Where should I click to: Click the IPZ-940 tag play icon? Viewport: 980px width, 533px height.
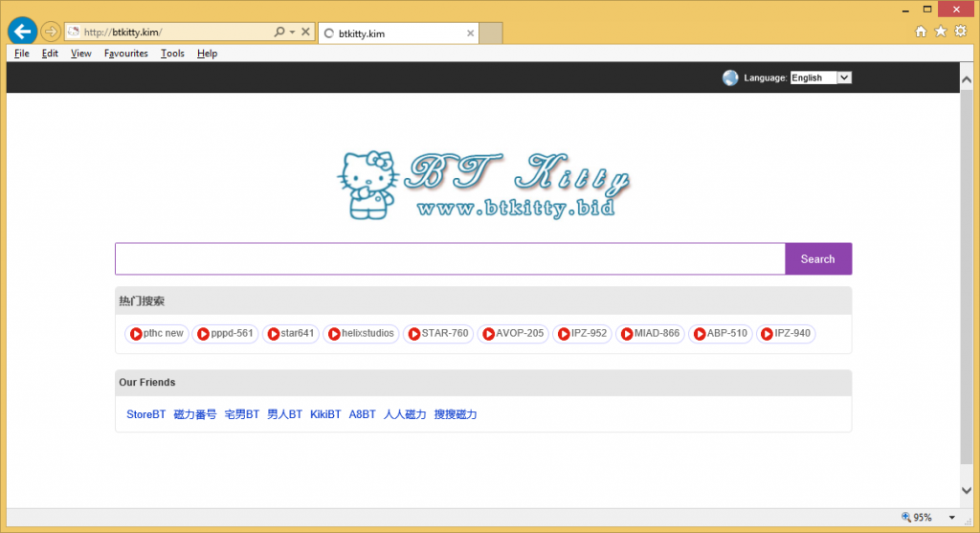[x=767, y=334]
